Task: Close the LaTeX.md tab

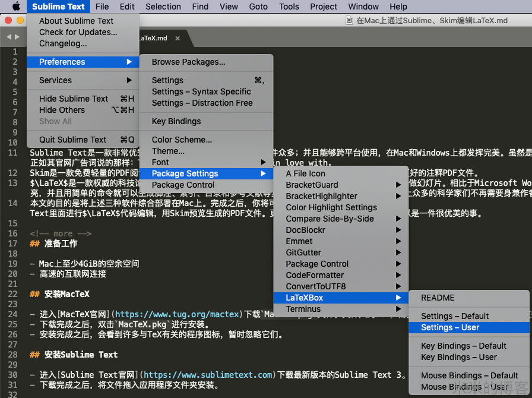Action: point(177,38)
